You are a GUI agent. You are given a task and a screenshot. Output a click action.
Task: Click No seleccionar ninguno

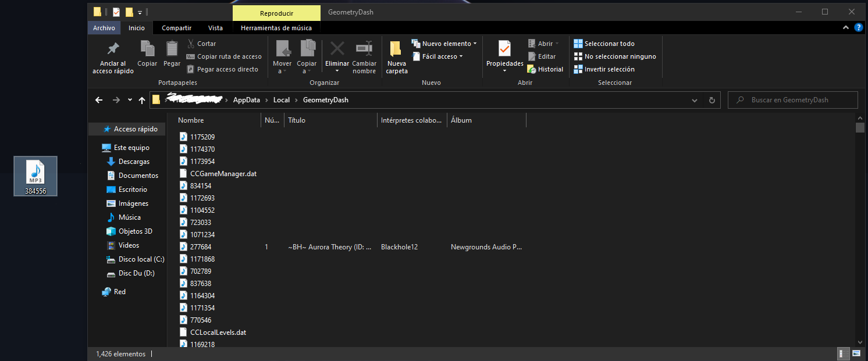point(615,56)
